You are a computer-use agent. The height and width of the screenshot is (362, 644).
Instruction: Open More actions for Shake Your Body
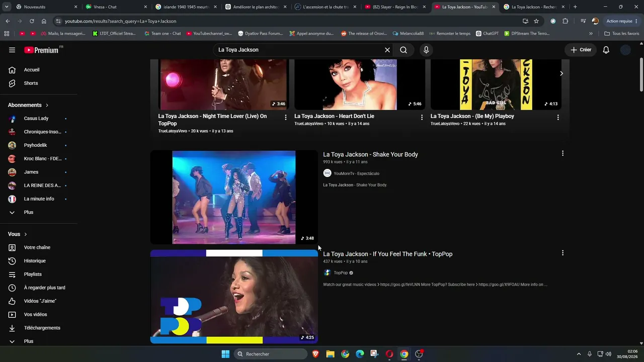562,153
